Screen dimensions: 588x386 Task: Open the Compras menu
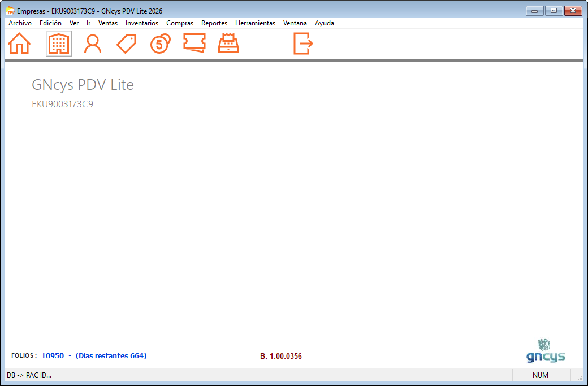tap(180, 23)
